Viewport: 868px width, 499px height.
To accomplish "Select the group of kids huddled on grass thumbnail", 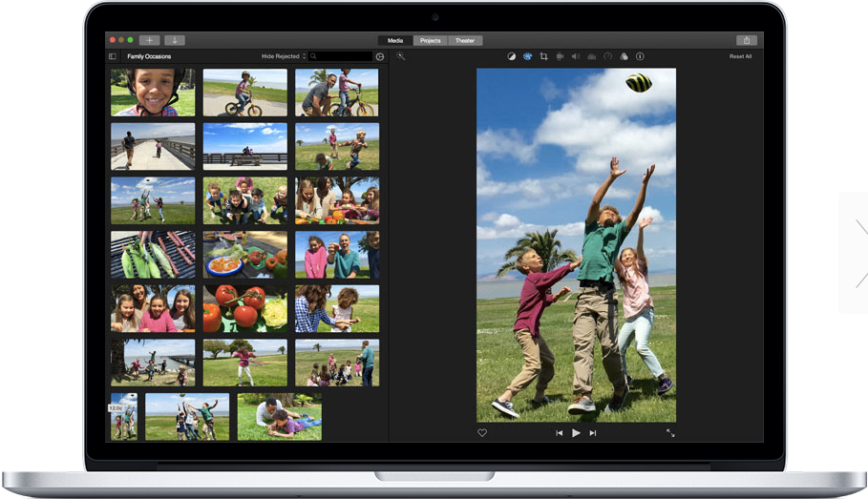I will click(245, 200).
